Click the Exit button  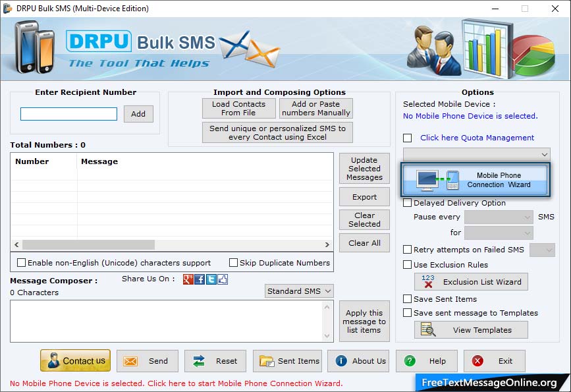(x=495, y=361)
